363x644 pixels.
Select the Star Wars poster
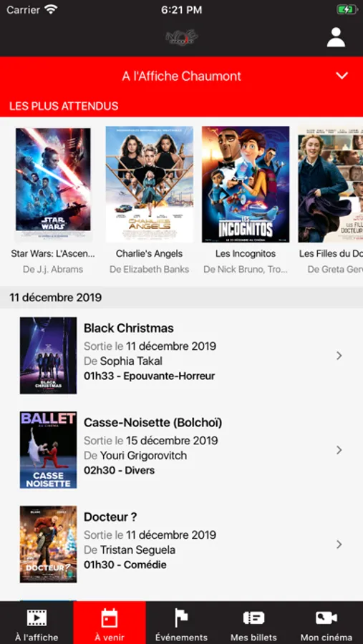point(53,185)
